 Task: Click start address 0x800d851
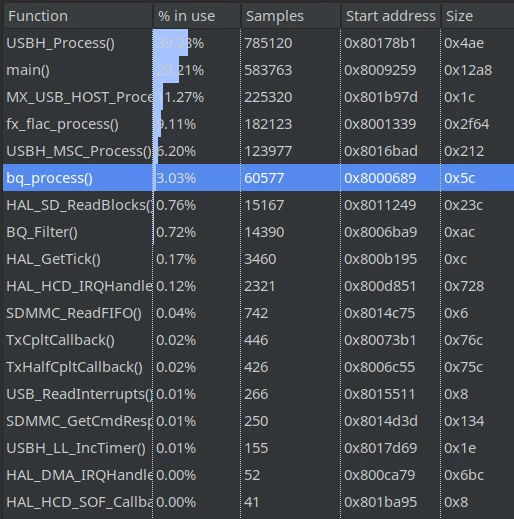coord(381,286)
